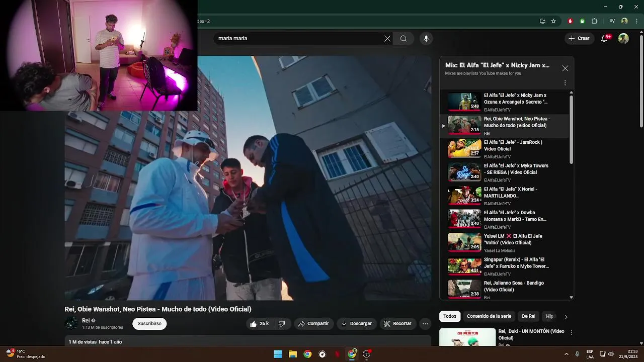Viewport: 644px width, 362px height.
Task: Click the Crear button
Action: coord(579,39)
